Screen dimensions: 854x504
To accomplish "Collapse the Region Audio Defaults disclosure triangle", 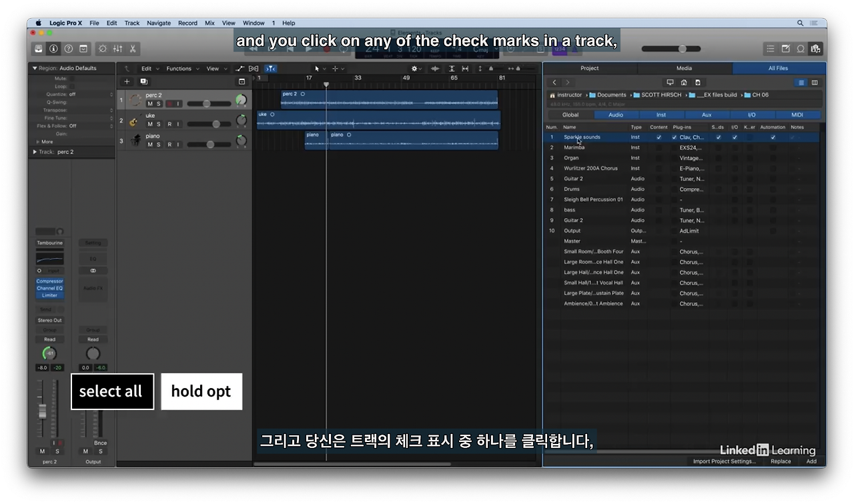I will [x=35, y=68].
